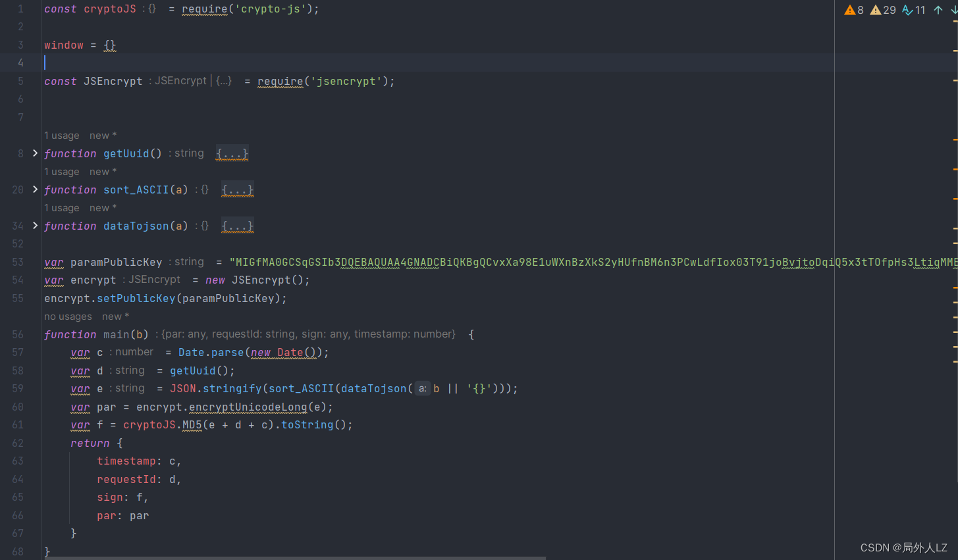This screenshot has width=958, height=560.
Task: Click the require('jsencrypt') call
Action: point(326,82)
